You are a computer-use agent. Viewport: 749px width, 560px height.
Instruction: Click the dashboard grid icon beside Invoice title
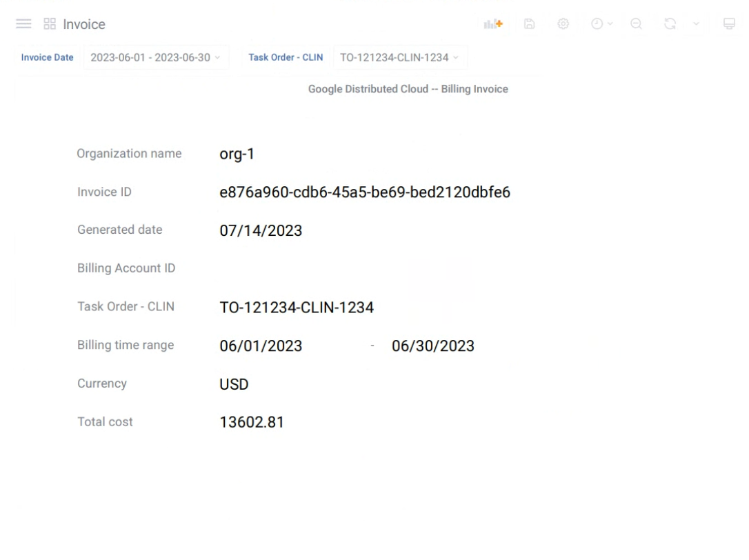tap(48, 23)
